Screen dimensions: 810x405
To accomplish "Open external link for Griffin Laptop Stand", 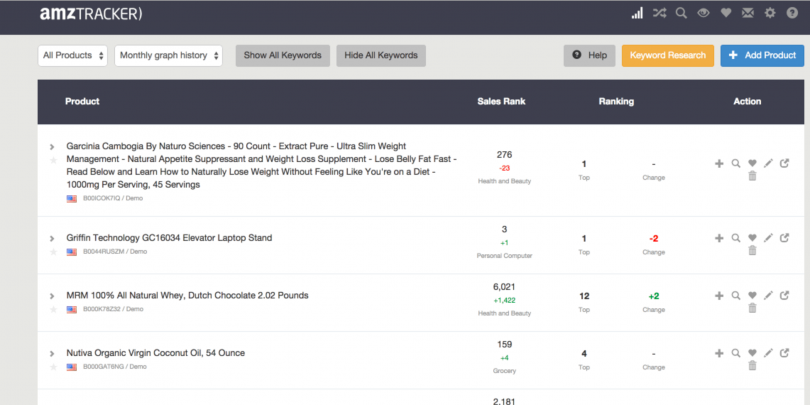I will click(x=784, y=238).
